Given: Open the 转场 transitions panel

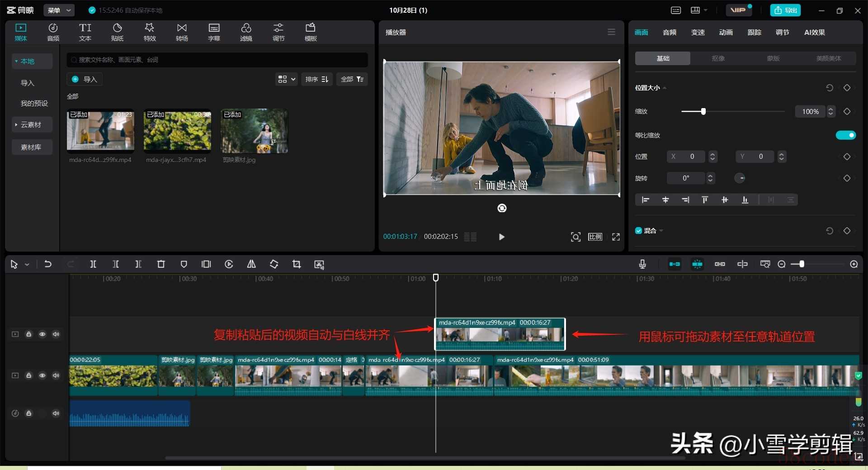Looking at the screenshot, I should (x=182, y=32).
